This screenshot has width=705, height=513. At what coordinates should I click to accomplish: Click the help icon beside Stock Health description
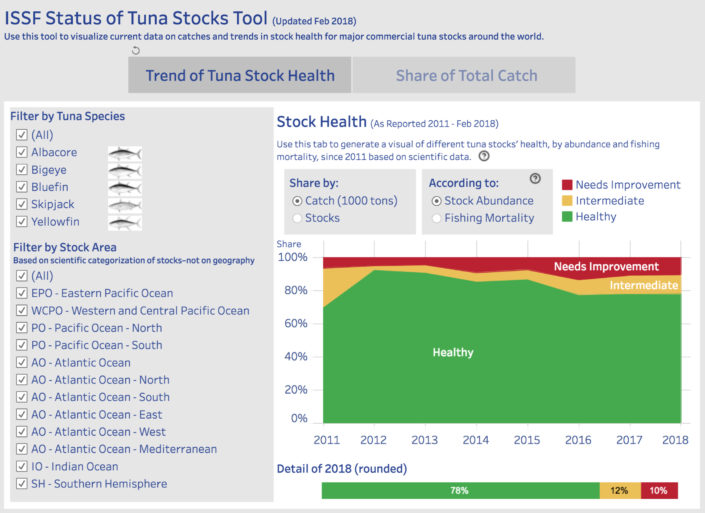[x=484, y=156]
